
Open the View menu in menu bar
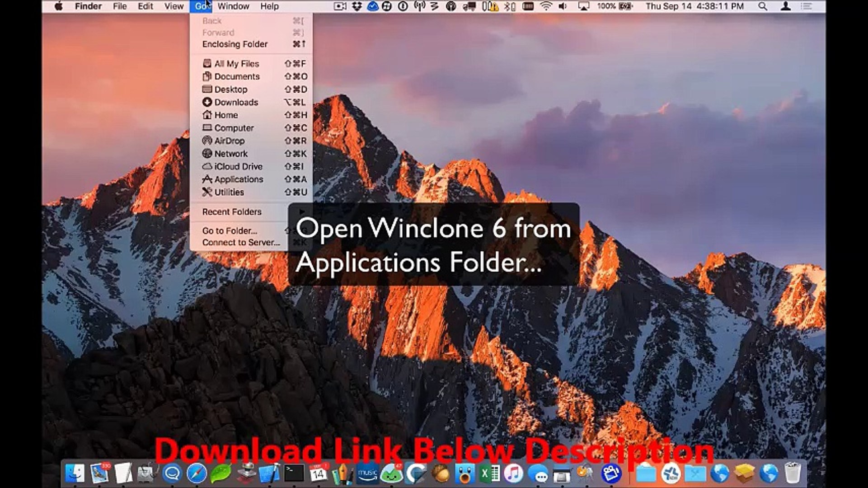[174, 6]
